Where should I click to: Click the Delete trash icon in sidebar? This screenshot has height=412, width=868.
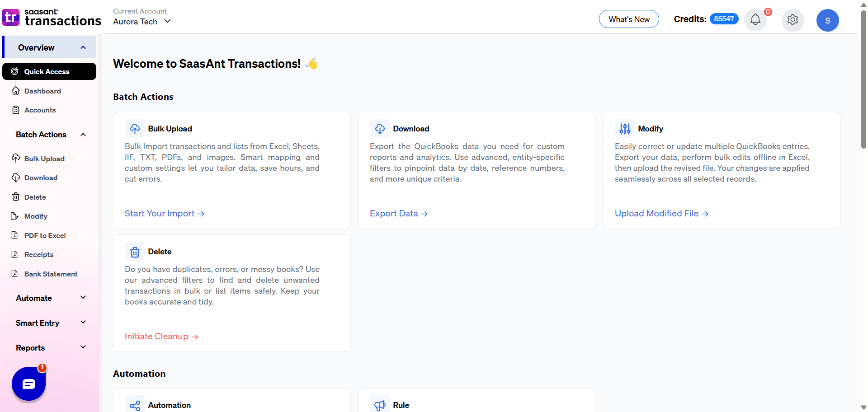pyautogui.click(x=16, y=197)
